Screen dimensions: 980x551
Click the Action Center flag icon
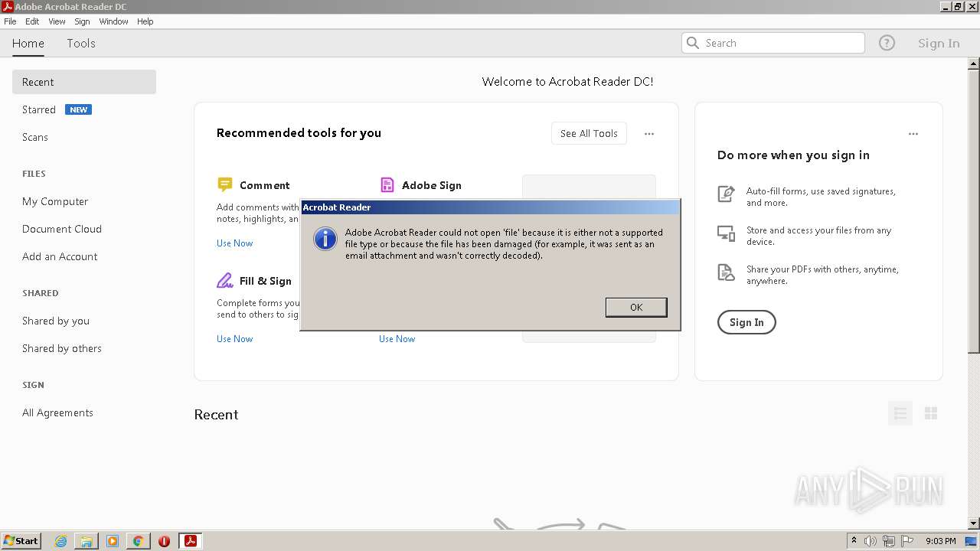coord(907,541)
